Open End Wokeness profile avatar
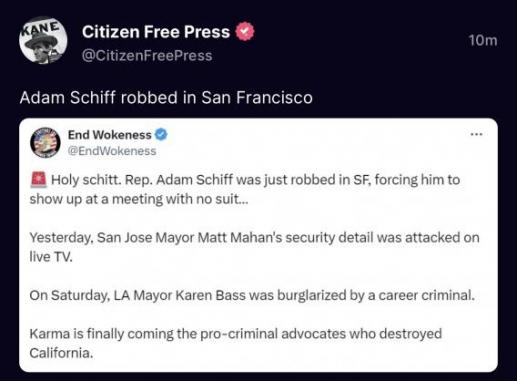Image resolution: width=517 pixels, height=381 pixels. click(x=45, y=143)
